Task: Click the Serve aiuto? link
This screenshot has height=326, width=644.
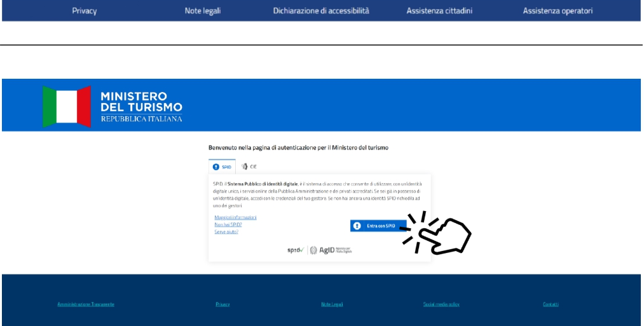Action: pyautogui.click(x=226, y=231)
